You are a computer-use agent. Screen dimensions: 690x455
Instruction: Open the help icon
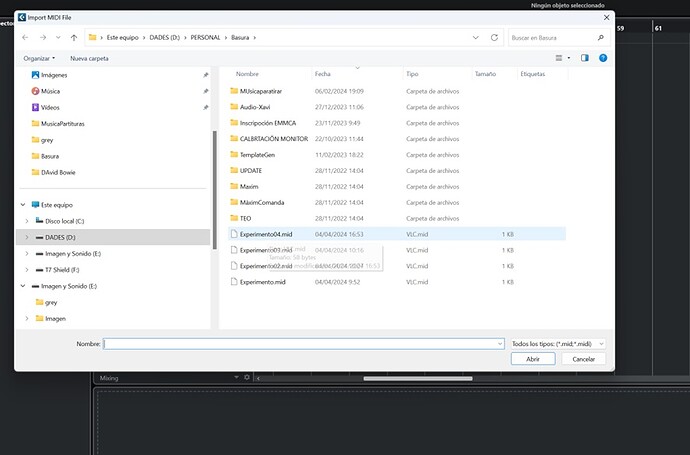(x=603, y=58)
